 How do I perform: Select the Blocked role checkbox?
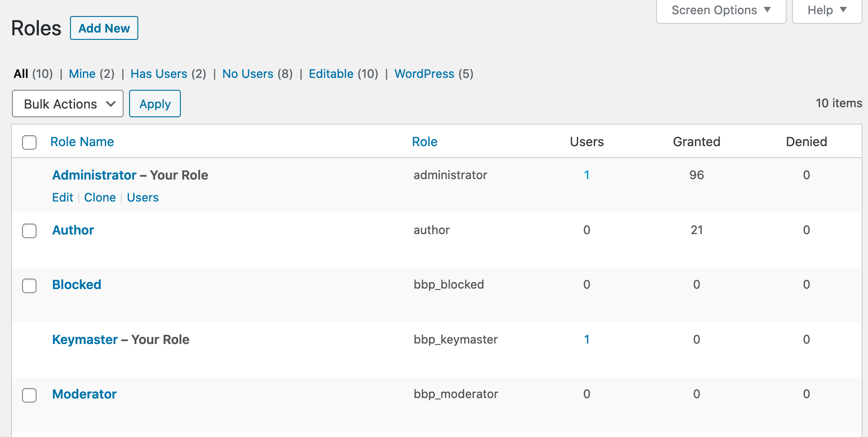[29, 285]
